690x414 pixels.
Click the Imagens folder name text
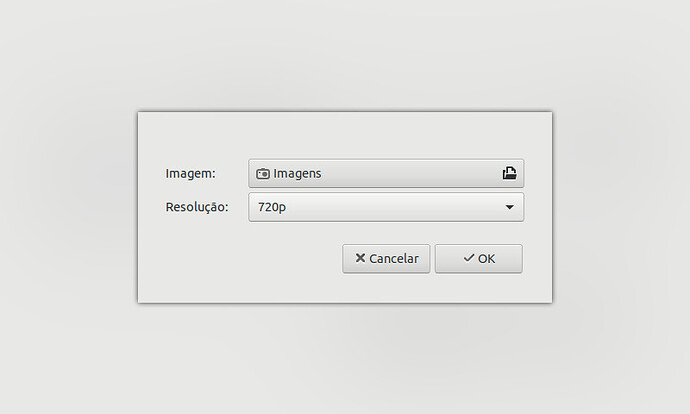[297, 174]
